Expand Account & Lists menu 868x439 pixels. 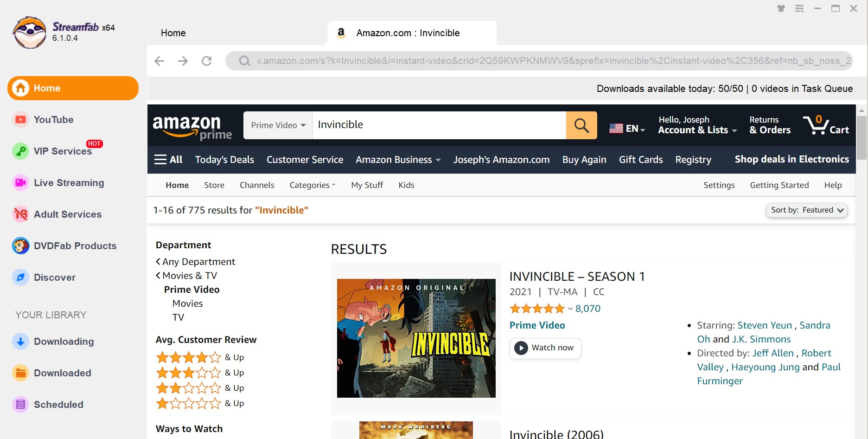(x=697, y=125)
